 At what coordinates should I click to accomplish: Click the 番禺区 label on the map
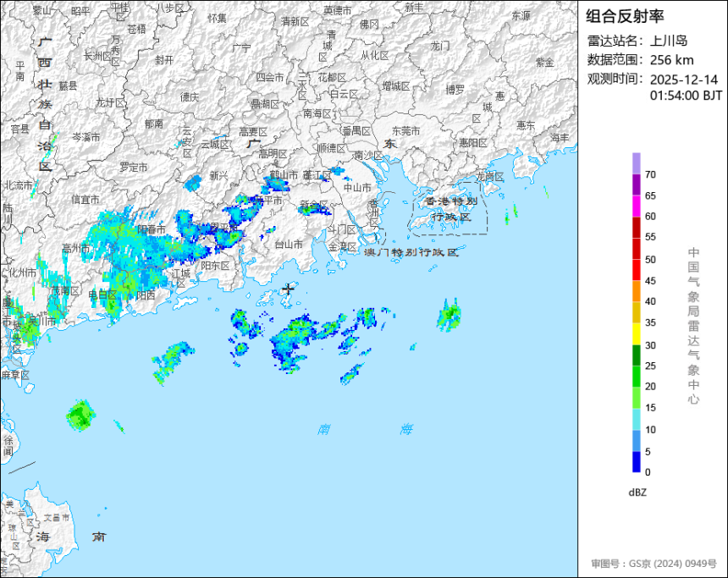click(357, 131)
